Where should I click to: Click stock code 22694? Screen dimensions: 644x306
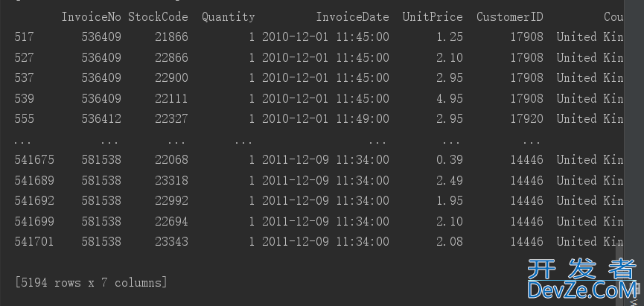pyautogui.click(x=171, y=221)
